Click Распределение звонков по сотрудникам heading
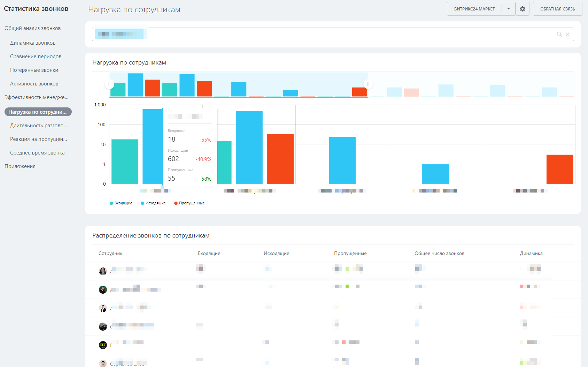 [x=151, y=235]
